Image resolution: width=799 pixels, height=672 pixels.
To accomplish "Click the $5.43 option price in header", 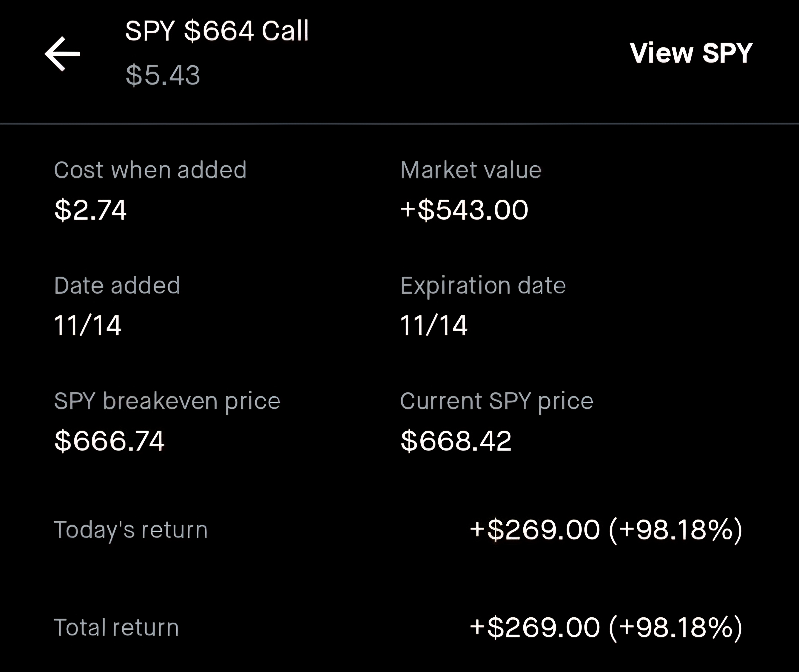I will (163, 75).
